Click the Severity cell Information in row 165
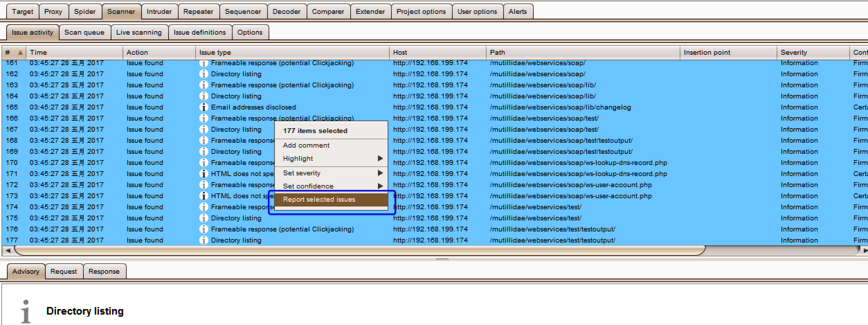This screenshot has width=868, height=325. point(799,107)
